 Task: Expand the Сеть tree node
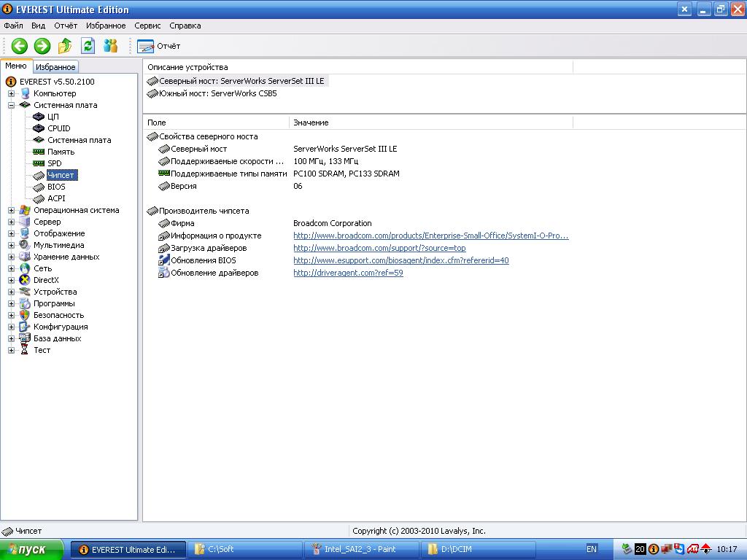[x=11, y=268]
